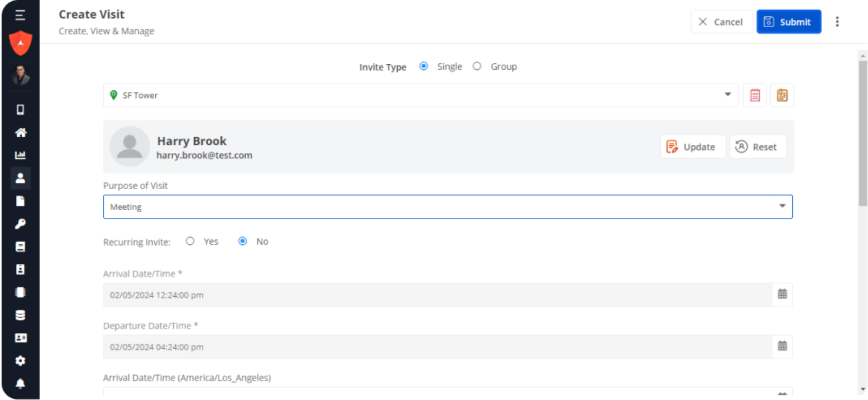Viewport: 868px width, 400px height.
Task: Click the Harry Brook name text
Action: click(x=192, y=141)
